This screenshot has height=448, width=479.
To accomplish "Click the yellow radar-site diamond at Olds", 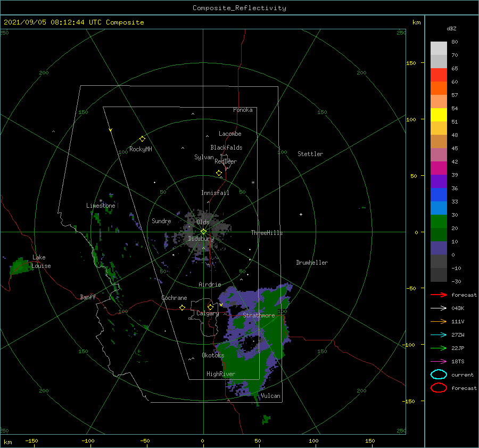I will (203, 232).
